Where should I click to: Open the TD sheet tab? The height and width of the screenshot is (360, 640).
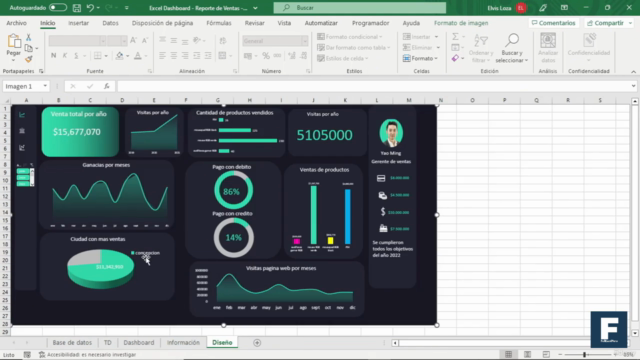[107, 342]
